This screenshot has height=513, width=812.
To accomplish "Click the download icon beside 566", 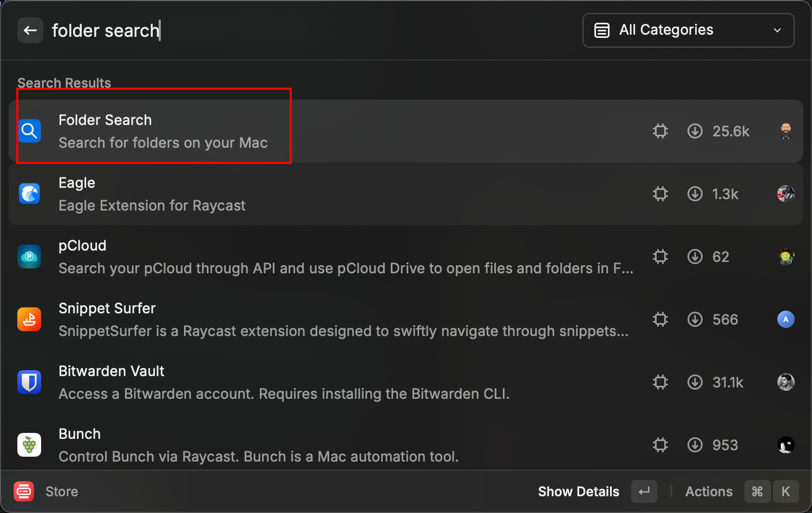I will (x=695, y=319).
